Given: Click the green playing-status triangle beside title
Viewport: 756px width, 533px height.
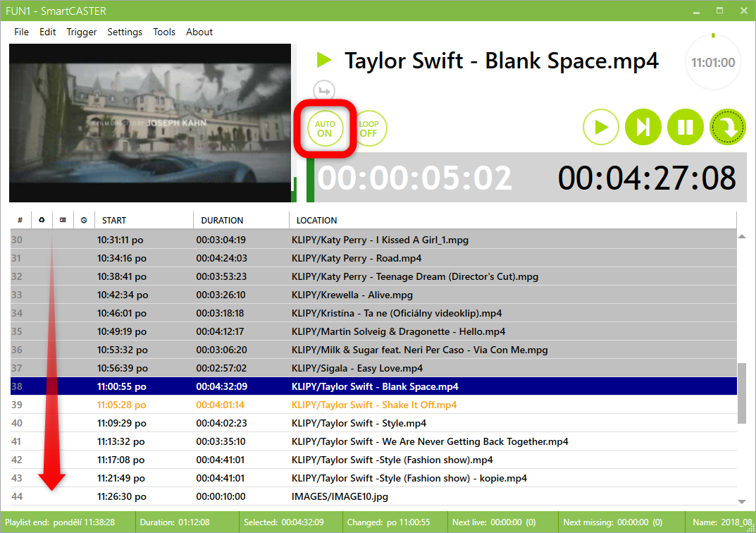Looking at the screenshot, I should pyautogui.click(x=324, y=61).
